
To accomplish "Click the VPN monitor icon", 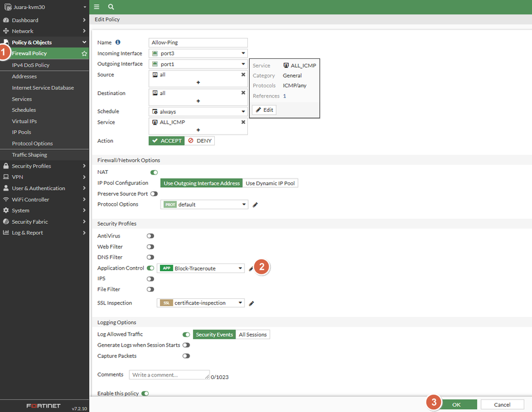I will (6, 177).
